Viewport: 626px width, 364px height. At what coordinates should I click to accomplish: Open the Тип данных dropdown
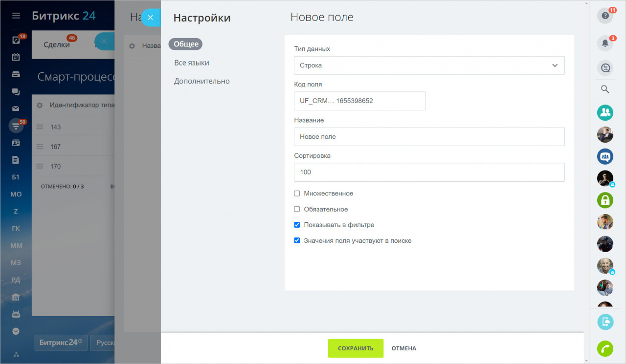click(429, 65)
